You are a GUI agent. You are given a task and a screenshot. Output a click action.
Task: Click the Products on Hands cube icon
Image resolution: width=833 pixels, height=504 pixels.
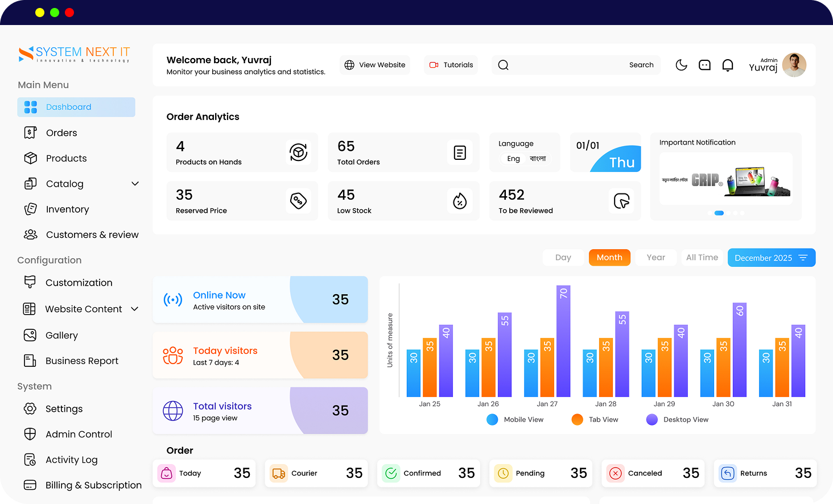tap(299, 152)
